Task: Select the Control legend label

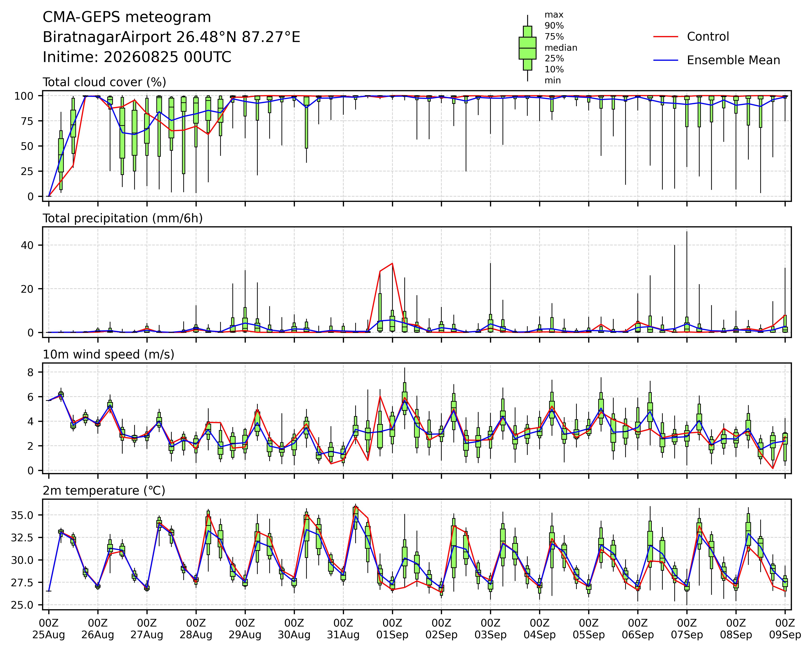Action: point(708,37)
